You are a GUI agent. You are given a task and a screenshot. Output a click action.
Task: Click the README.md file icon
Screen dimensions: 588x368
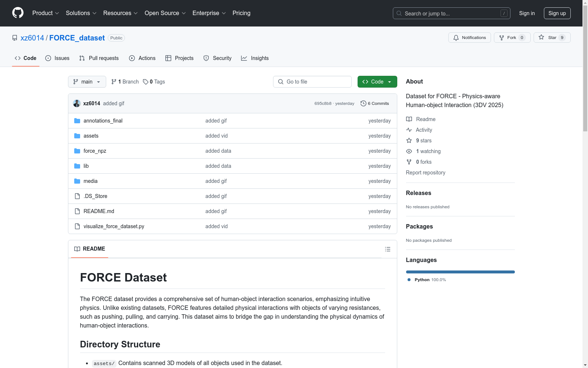[77, 211]
